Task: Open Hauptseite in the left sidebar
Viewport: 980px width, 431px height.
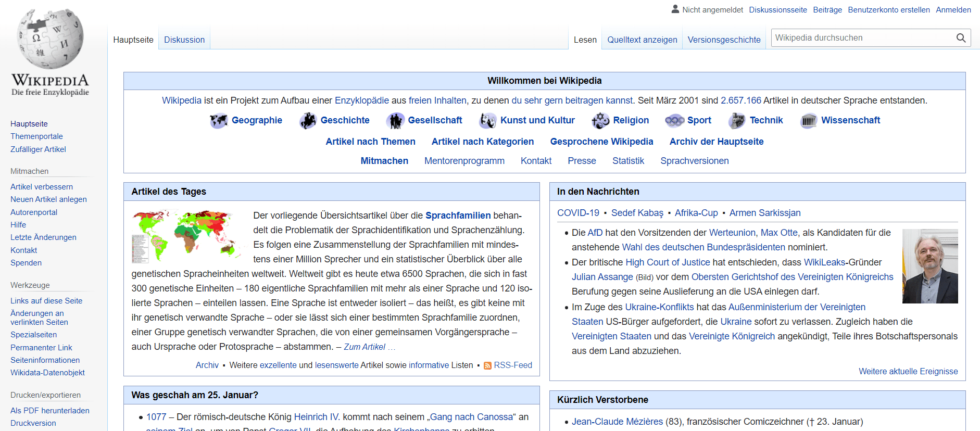Action: tap(29, 124)
